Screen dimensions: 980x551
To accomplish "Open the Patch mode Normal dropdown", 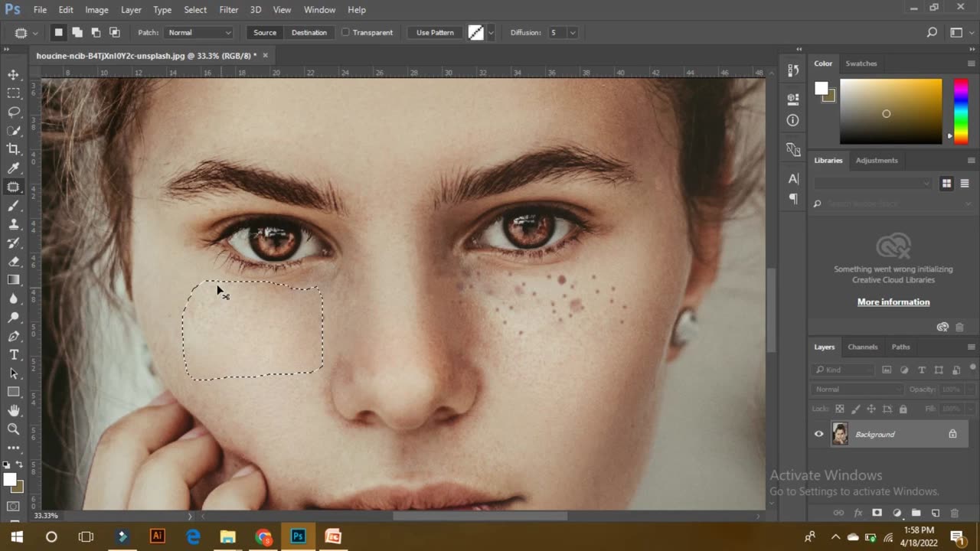I will pyautogui.click(x=199, y=32).
